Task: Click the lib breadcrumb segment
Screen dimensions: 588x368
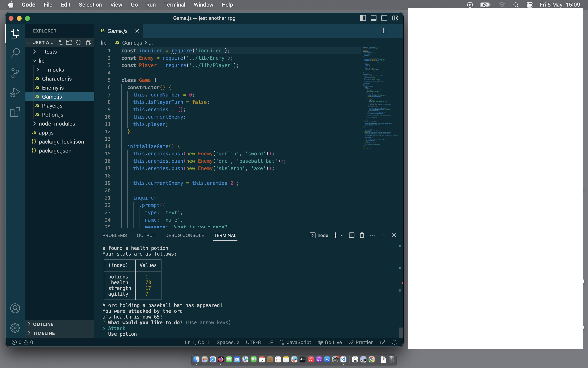Action: click(104, 43)
